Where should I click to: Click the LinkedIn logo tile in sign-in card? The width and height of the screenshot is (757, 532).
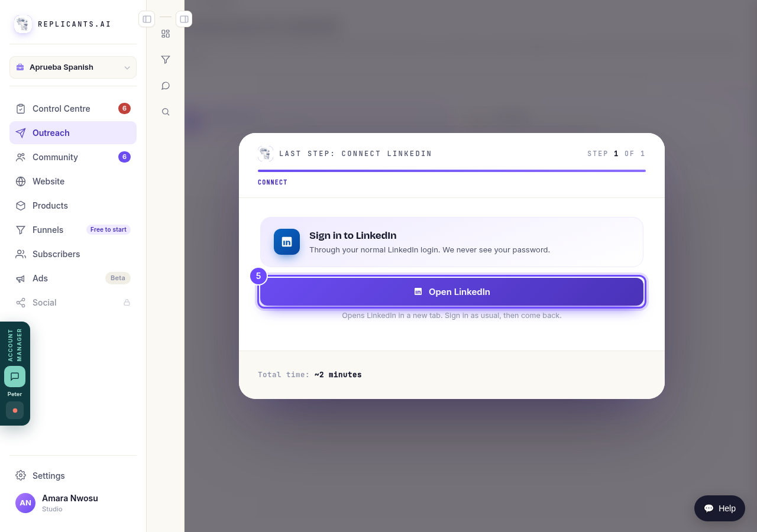[x=287, y=242]
